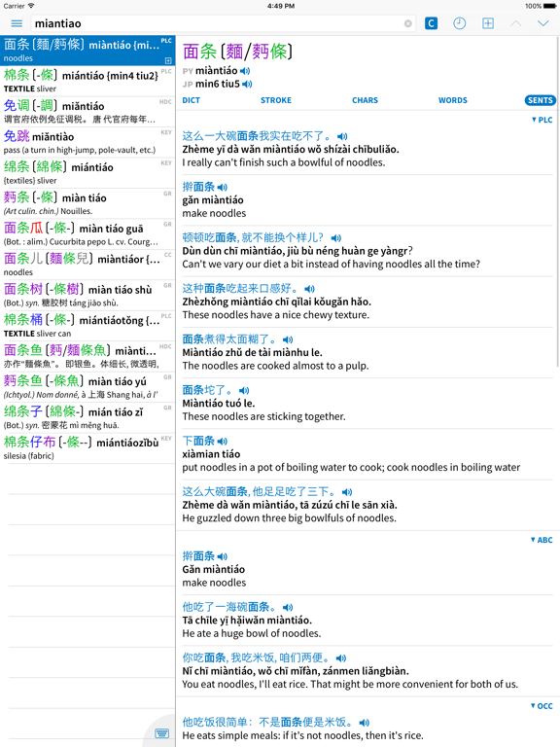Play audio for first 擀面条 in PLC
This screenshot has height=747, width=560.
click(223, 187)
